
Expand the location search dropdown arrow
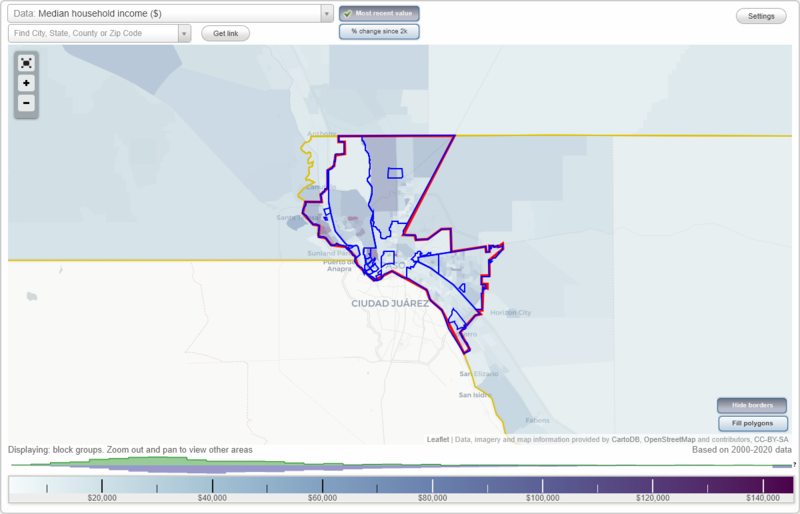coord(183,33)
